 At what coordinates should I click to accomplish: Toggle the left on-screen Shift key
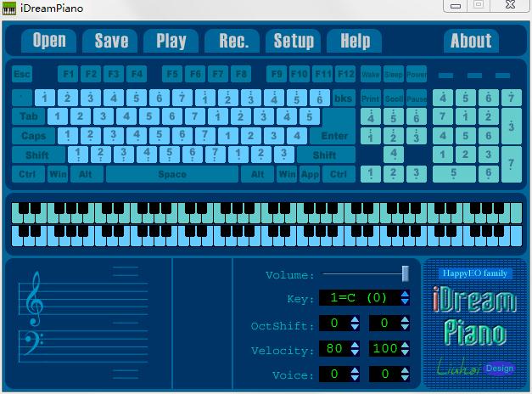point(36,155)
